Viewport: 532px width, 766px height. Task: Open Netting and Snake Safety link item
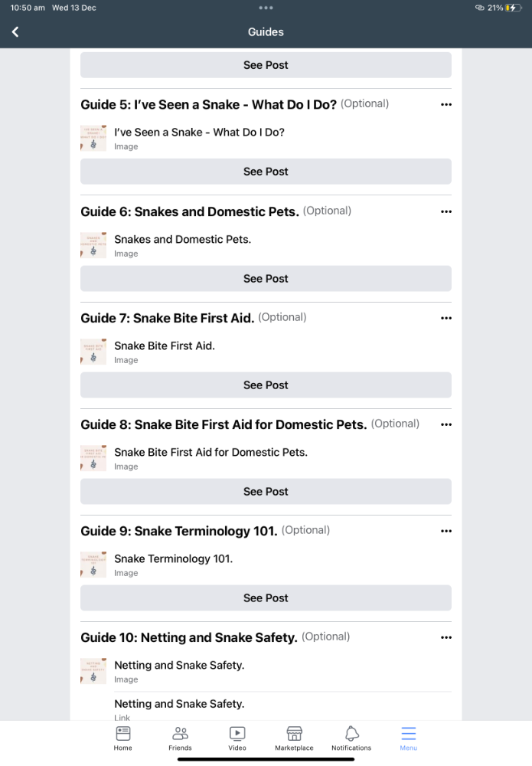(282, 709)
